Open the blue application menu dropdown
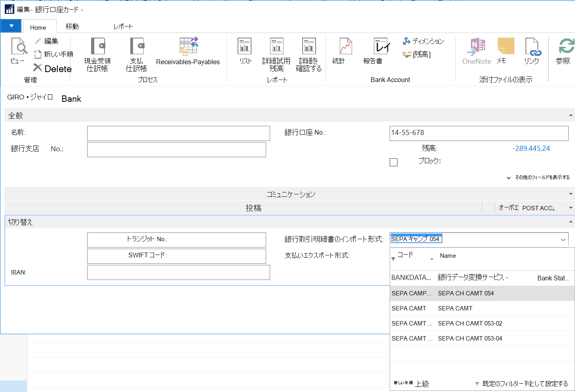Image resolution: width=575 pixels, height=392 pixels. (x=11, y=26)
